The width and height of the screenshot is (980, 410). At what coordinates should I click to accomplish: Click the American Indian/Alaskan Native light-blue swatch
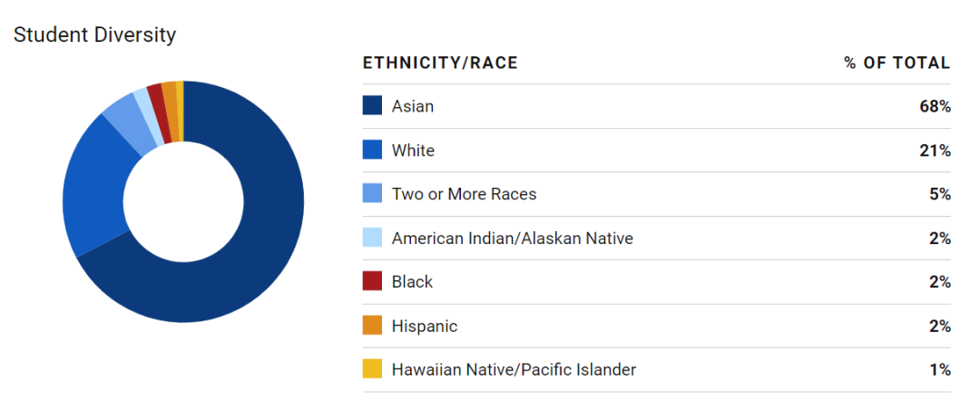point(372,238)
